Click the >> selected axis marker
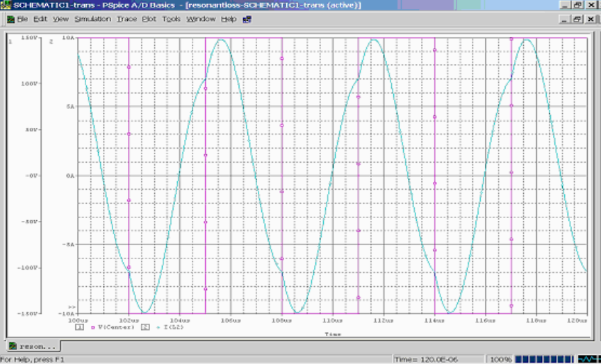The height and width of the screenshot is (364, 601). click(72, 307)
